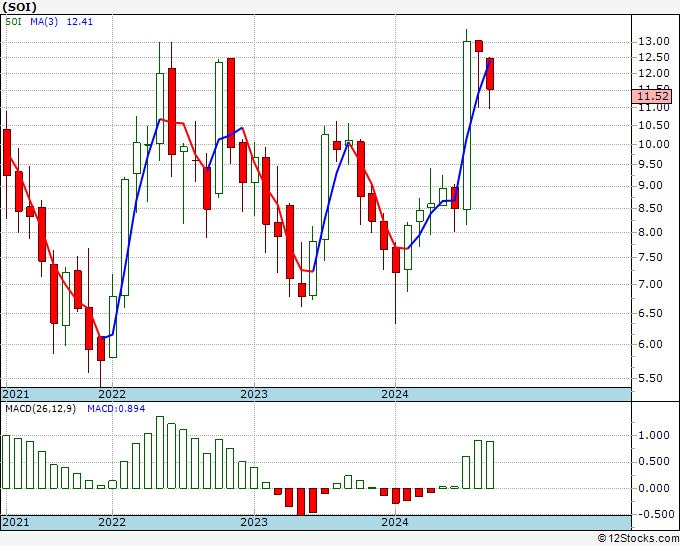
Task: Click the 2021 label on MACD time axis
Action: click(16, 522)
